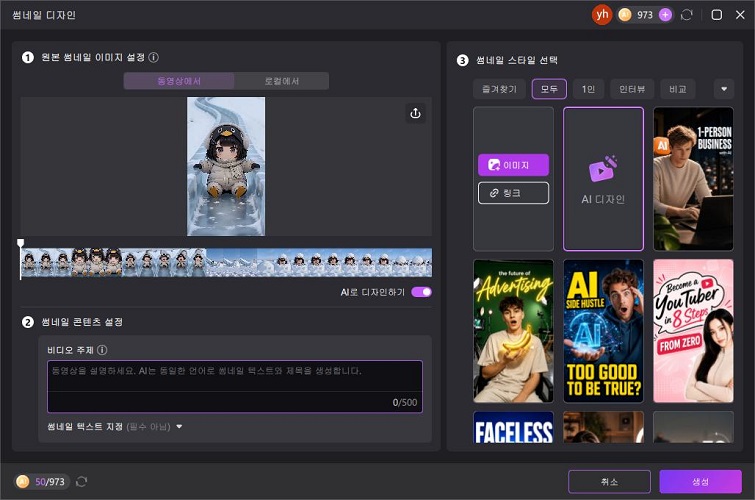Select the 비교 style filter

point(677,89)
